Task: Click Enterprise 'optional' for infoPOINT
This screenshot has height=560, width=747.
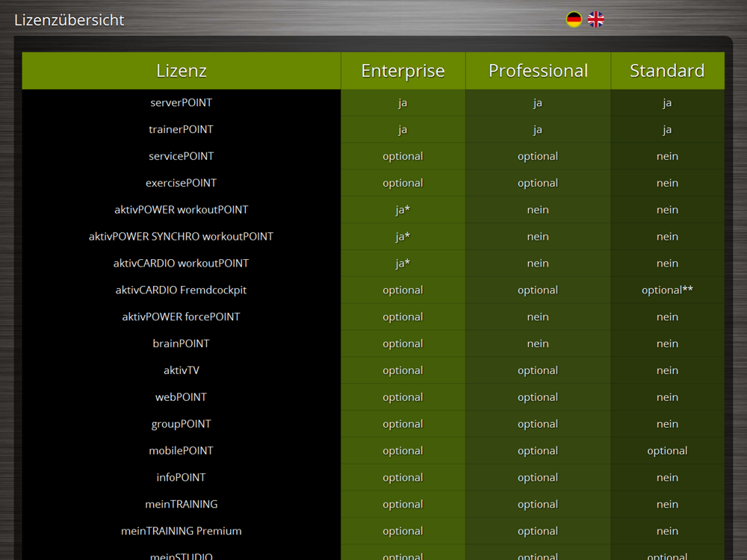Action: pyautogui.click(x=403, y=478)
